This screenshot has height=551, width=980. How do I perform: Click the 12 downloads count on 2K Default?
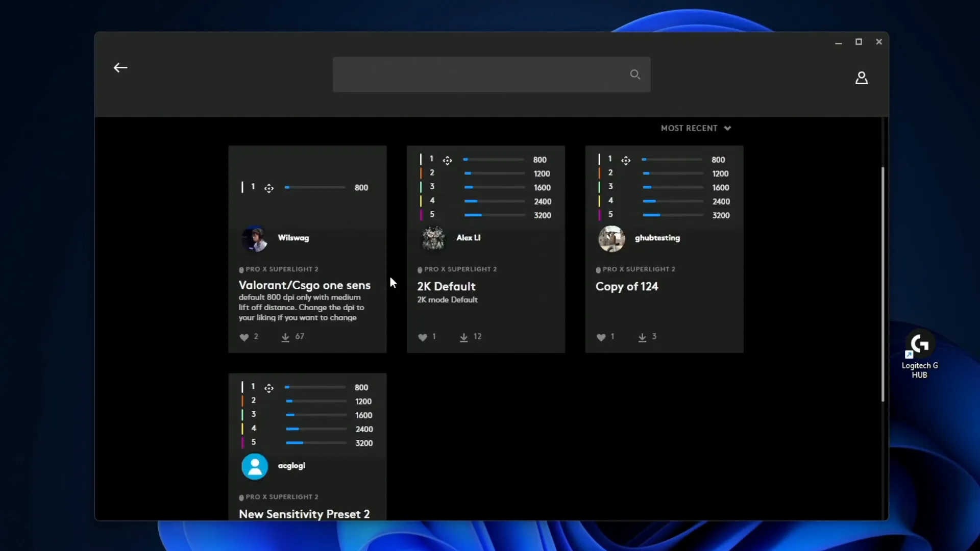(x=477, y=336)
